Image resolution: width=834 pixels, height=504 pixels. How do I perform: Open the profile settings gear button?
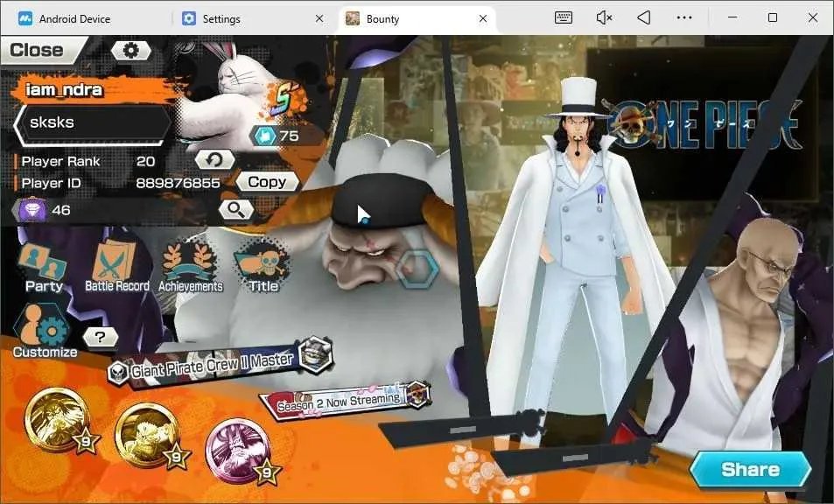pos(131,51)
